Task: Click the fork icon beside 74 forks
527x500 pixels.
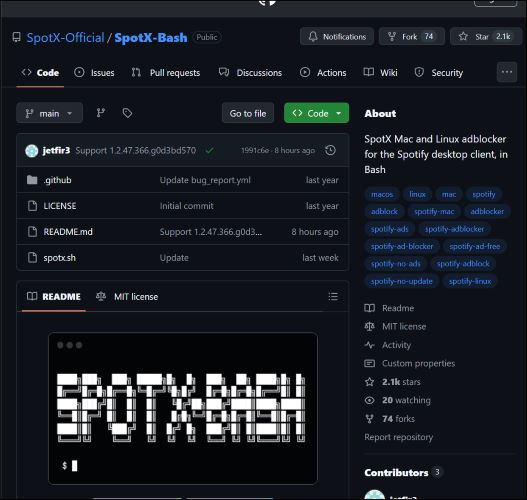Action: 369,419
